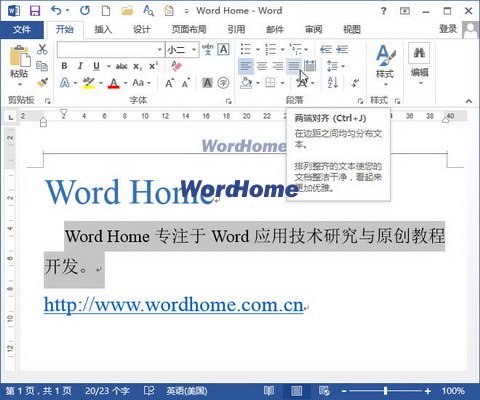This screenshot has height=400, width=480.
Task: Expand borders dropdown arrow
Action: [x=283, y=83]
